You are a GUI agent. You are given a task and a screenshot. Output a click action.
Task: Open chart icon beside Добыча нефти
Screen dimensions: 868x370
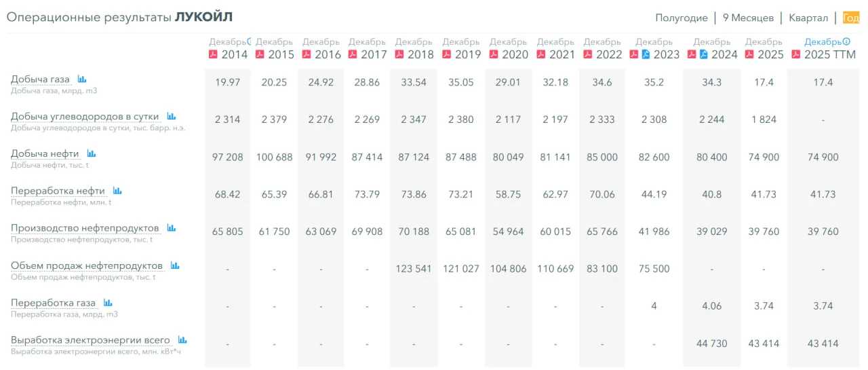92,153
